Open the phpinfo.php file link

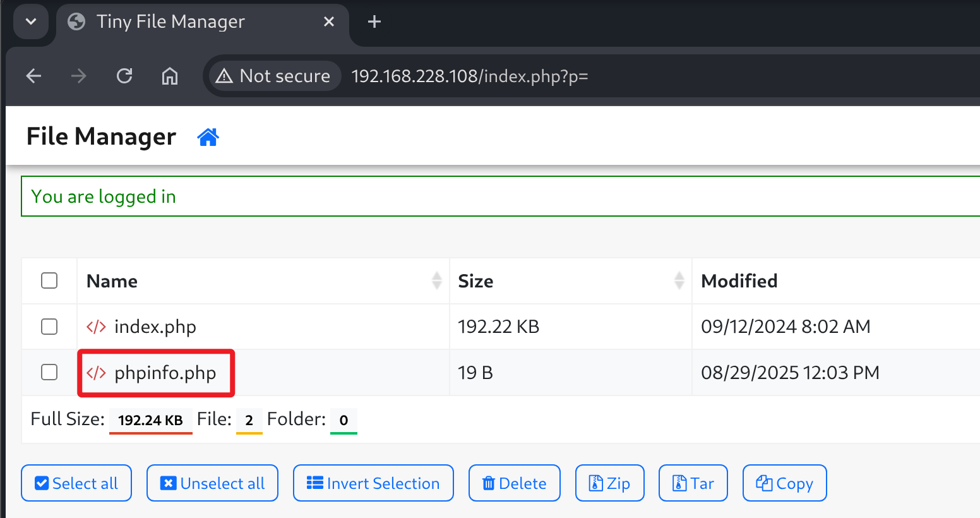point(165,373)
